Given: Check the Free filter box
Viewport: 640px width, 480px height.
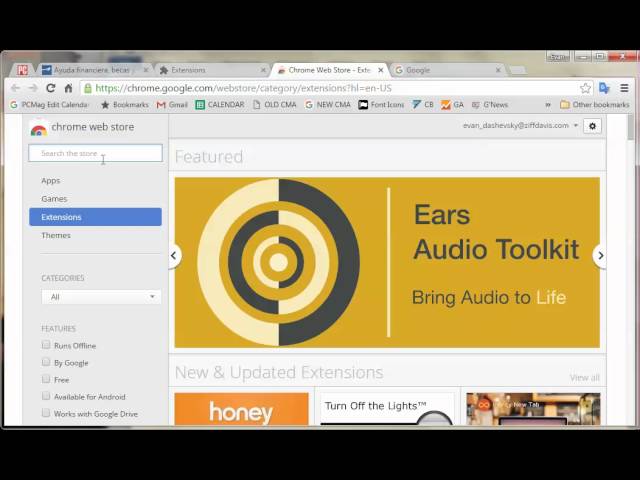Looking at the screenshot, I should (46, 379).
